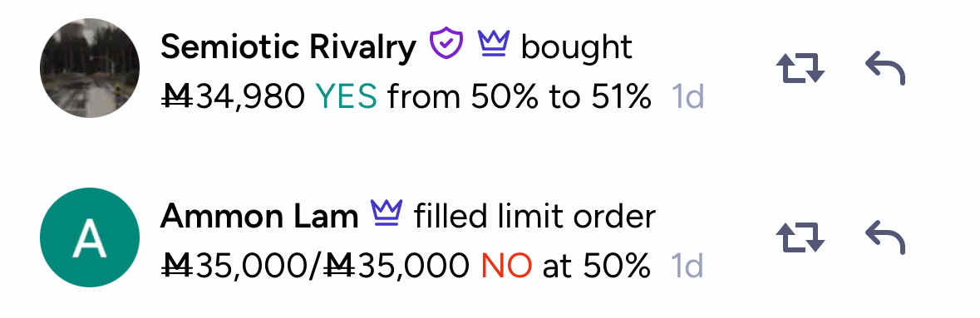
Task: Click the red NO outcome label
Action: [x=507, y=267]
